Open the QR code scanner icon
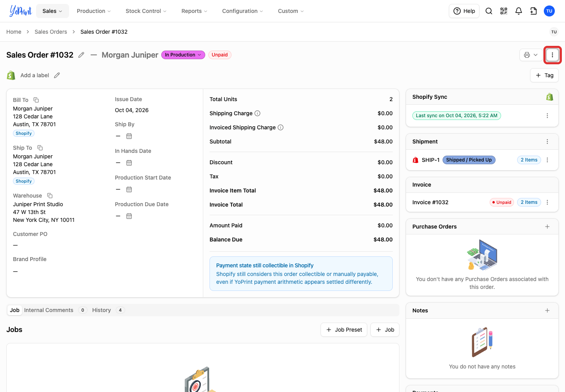565x392 pixels. click(x=504, y=11)
